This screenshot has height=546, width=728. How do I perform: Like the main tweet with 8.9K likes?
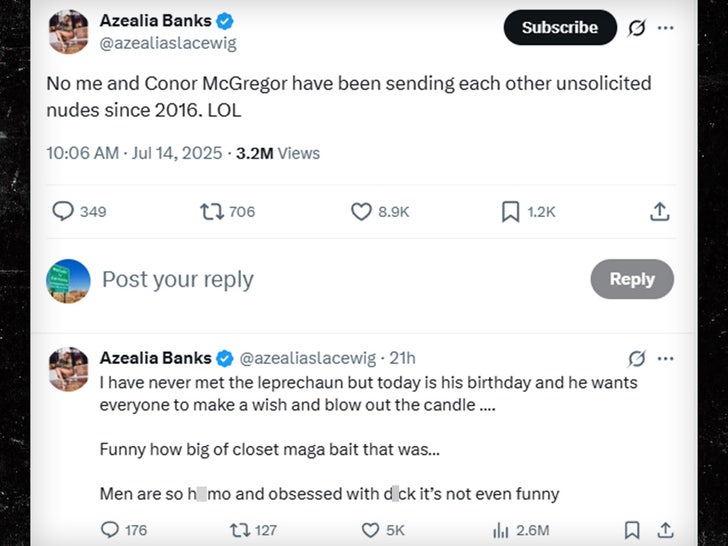[x=362, y=211]
